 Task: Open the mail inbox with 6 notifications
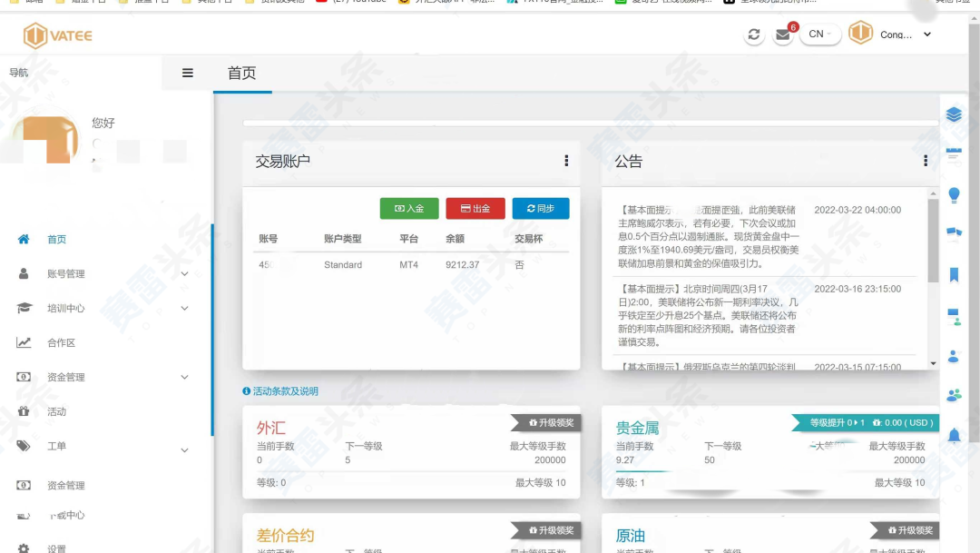click(x=784, y=35)
